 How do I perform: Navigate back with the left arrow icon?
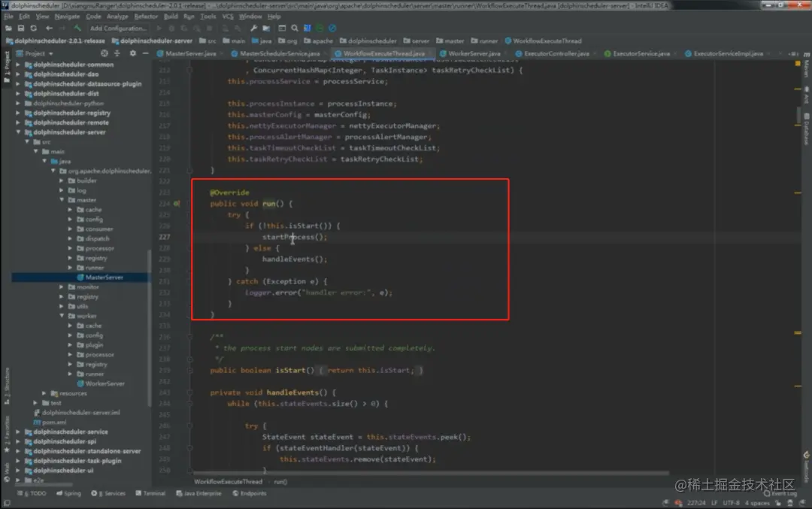pyautogui.click(x=49, y=29)
